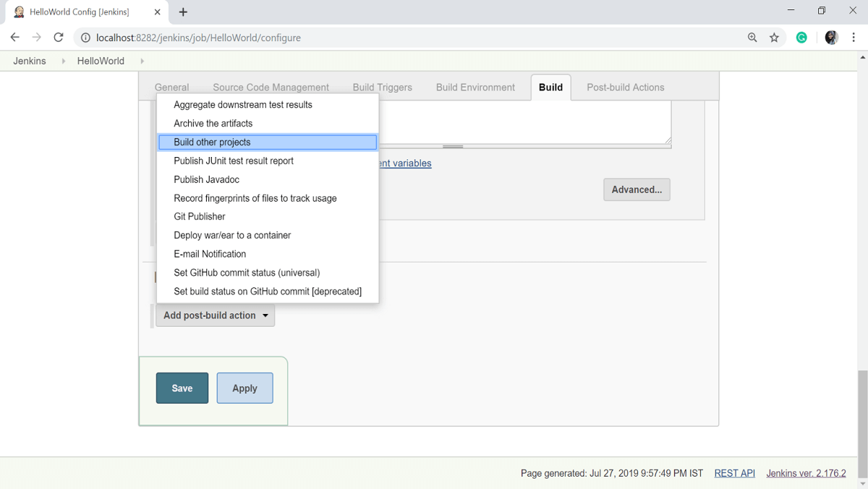The height and width of the screenshot is (489, 868).
Task: Go forward in browser history
Action: click(37, 38)
